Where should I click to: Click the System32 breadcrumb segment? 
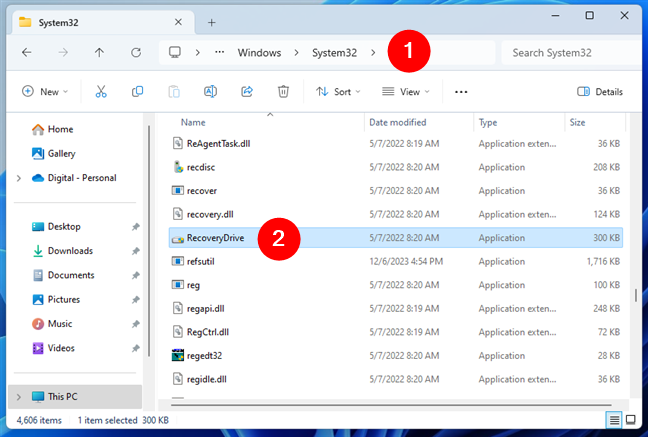[334, 53]
